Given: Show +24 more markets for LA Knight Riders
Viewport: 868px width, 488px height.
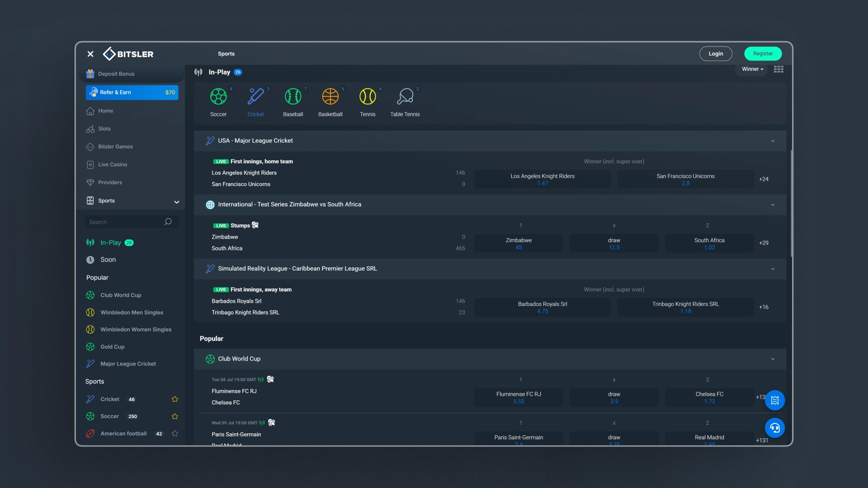Looking at the screenshot, I should pos(764,179).
